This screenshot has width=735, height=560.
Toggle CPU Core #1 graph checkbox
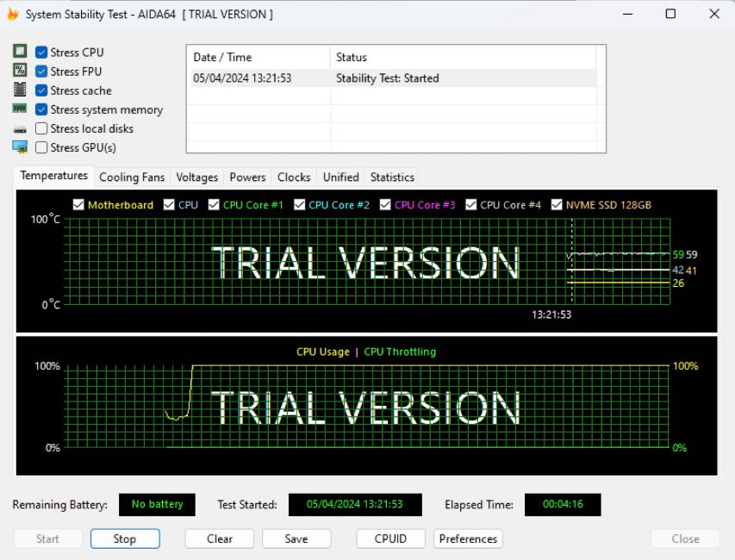click(x=214, y=205)
